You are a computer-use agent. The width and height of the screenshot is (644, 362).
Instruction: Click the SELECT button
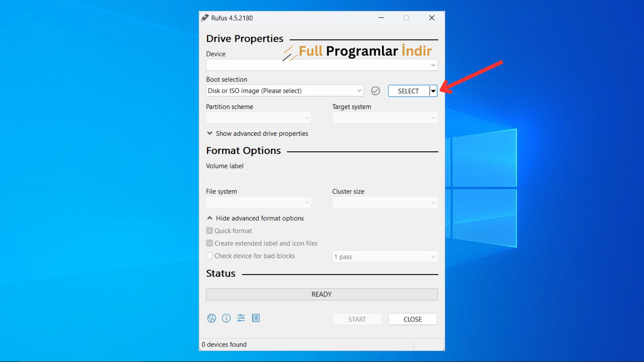click(x=409, y=91)
